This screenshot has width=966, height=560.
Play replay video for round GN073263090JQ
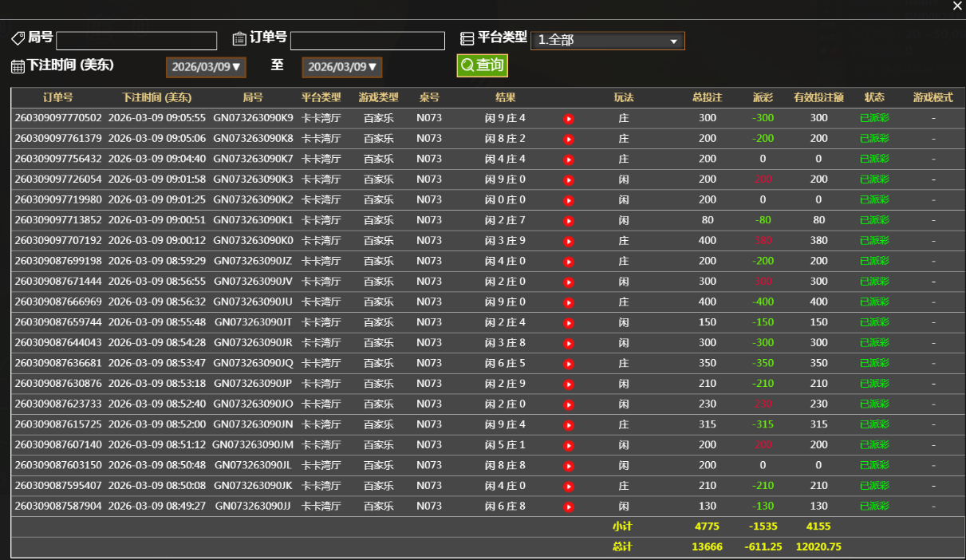tap(569, 364)
